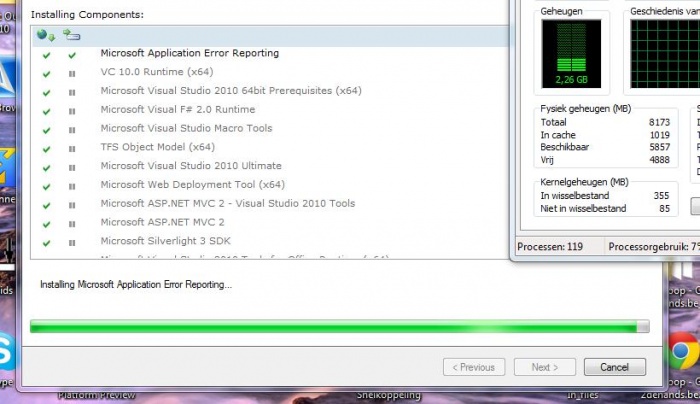The height and width of the screenshot is (404, 700).
Task: Click Vrij value 4888 in Task Manager
Action: [659, 159]
